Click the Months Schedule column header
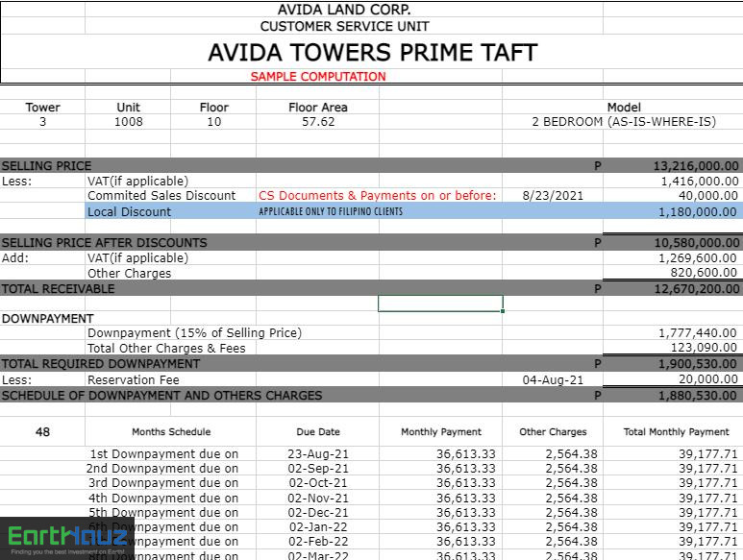 click(171, 431)
